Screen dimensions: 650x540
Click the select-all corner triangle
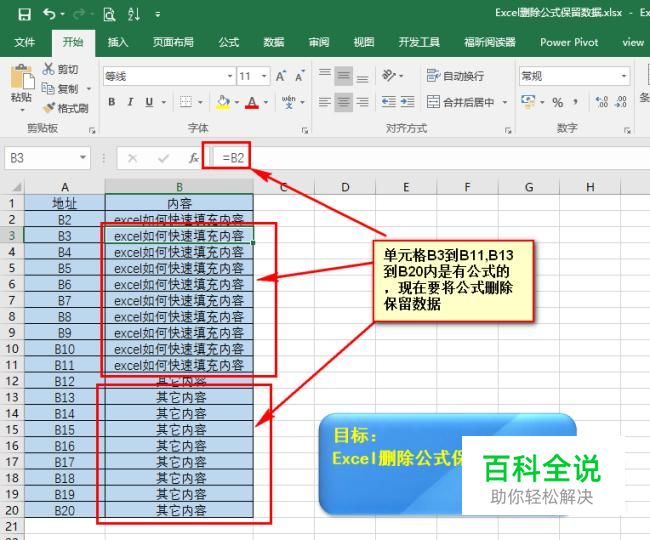pos(15,187)
